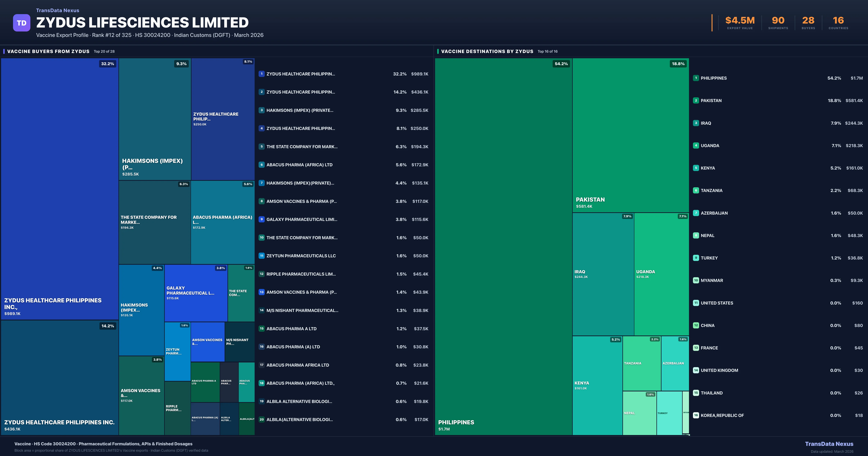Select the Galaxy Pharmaceutical treemap block
Viewport: 868px width, 456px height.
pyautogui.click(x=196, y=293)
